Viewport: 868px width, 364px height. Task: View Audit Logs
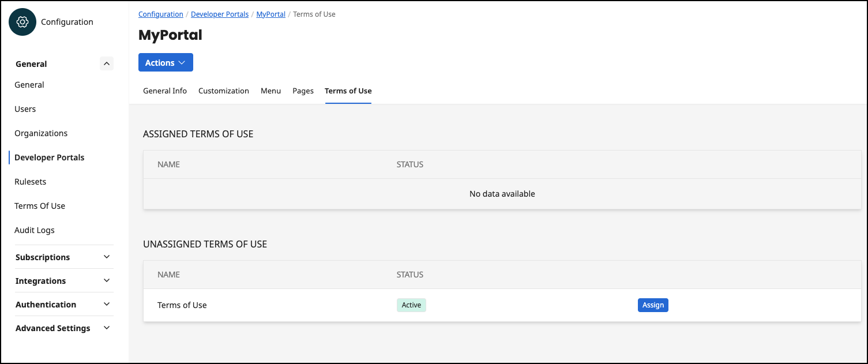tap(35, 230)
